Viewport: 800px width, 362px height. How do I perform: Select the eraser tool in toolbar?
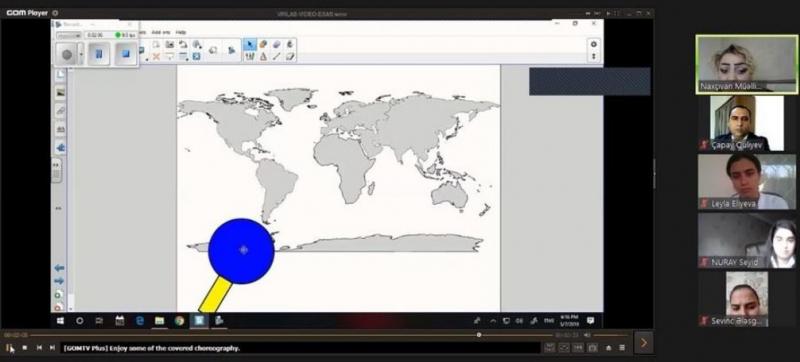pyautogui.click(x=290, y=56)
